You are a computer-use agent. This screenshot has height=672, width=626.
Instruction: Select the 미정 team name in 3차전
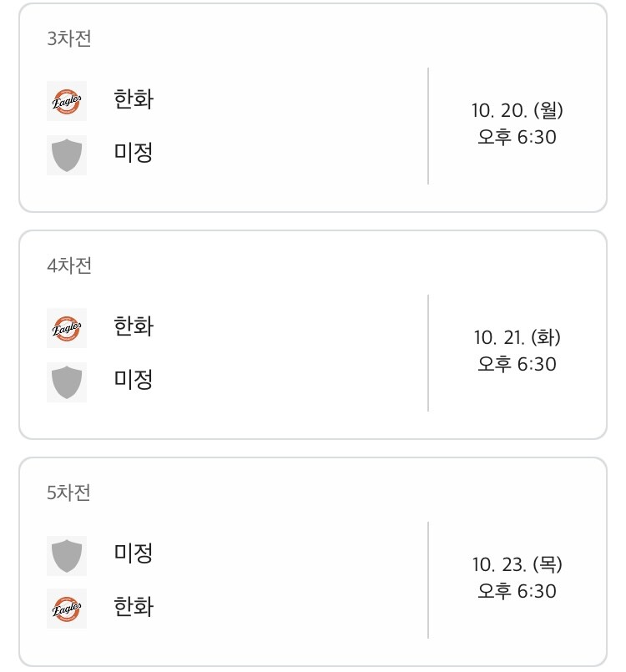coord(134,153)
